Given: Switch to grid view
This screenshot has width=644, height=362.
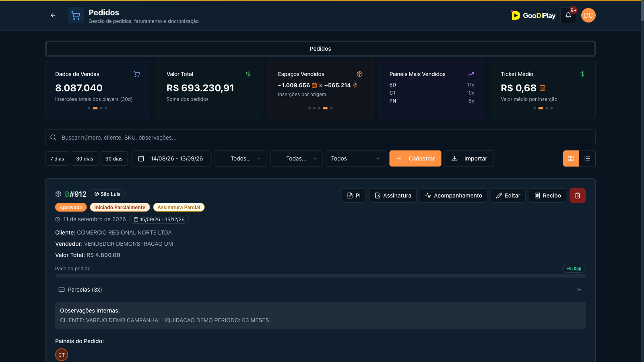Looking at the screenshot, I should (x=571, y=158).
